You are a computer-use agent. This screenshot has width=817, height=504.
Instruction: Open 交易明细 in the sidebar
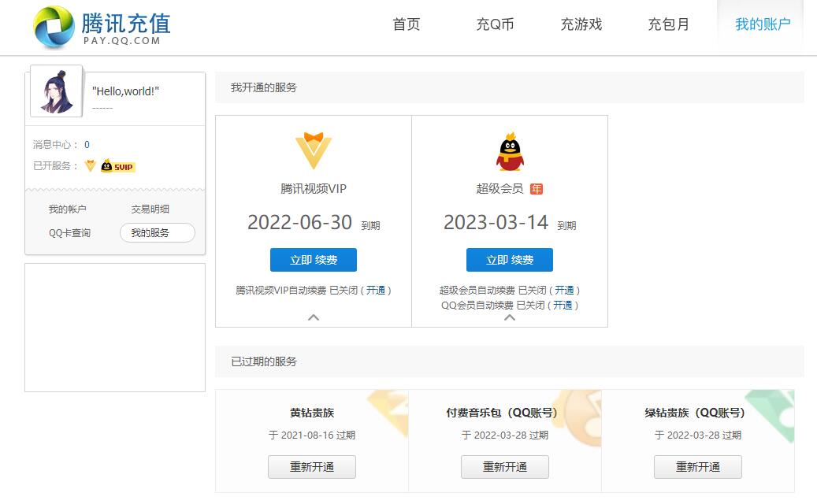[150, 209]
